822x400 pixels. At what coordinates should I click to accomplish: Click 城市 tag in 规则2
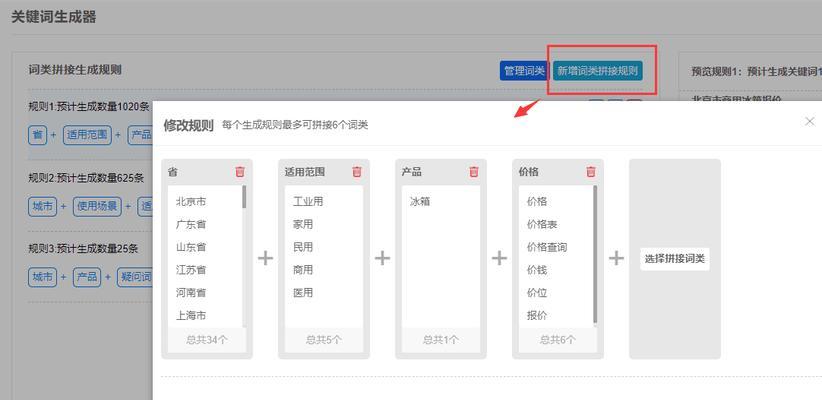coord(42,207)
